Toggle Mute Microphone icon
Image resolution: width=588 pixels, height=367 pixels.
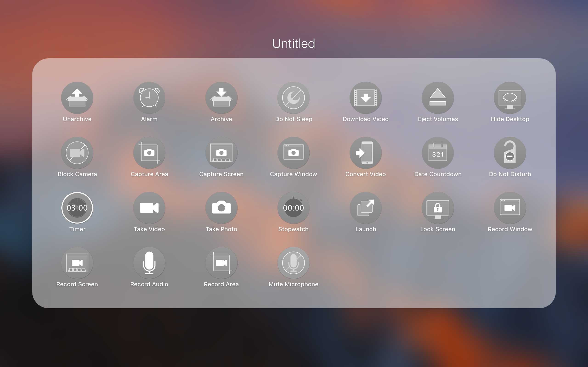click(293, 263)
